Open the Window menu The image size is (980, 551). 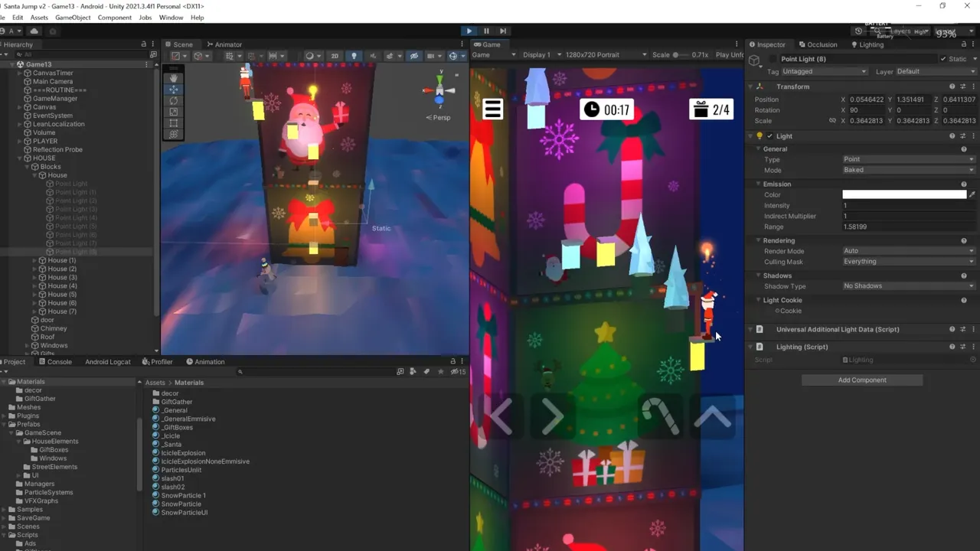pos(171,18)
